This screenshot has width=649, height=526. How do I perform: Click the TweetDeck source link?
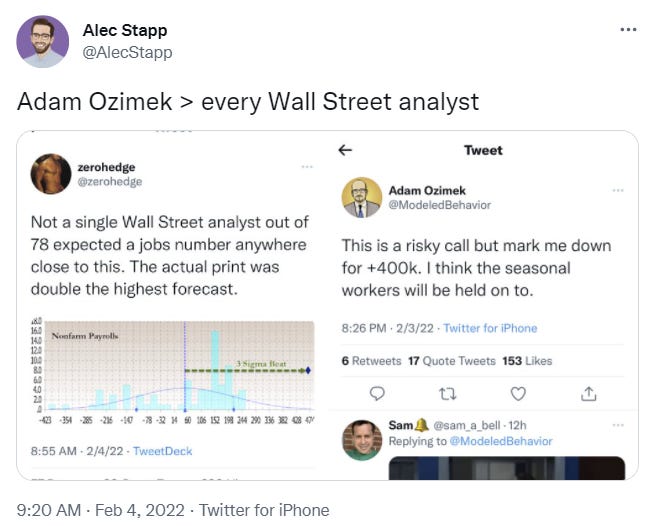[163, 451]
